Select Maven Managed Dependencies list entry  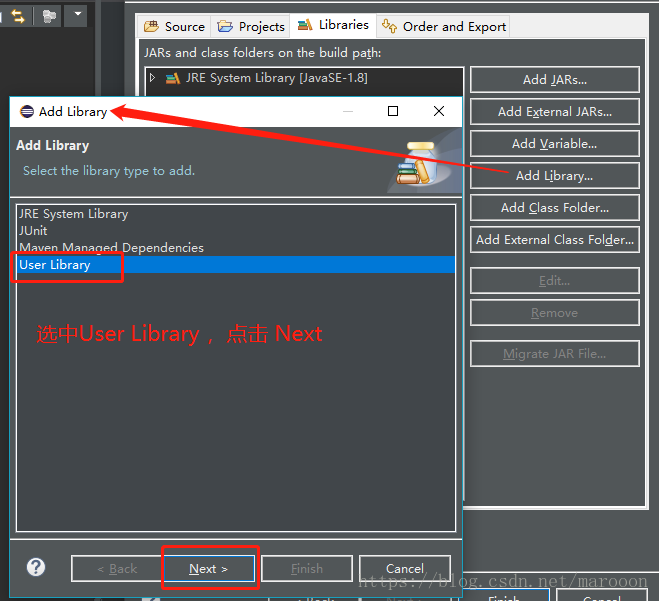[x=236, y=248]
